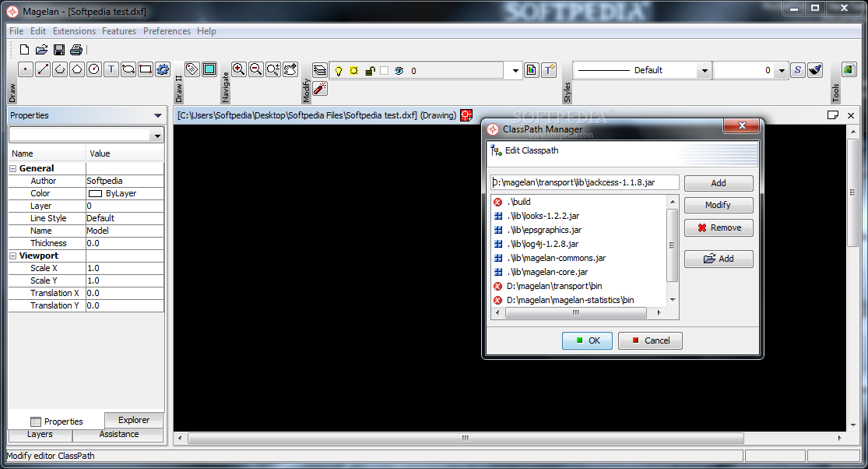
Task: Cancel the ClassPath Manager dialog
Action: pos(650,340)
